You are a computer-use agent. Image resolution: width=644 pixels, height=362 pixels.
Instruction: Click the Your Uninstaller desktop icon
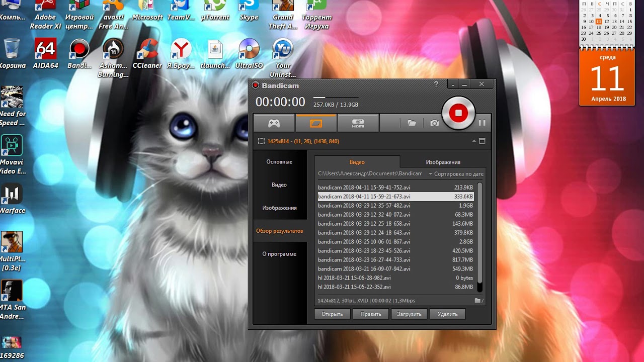pos(283,58)
